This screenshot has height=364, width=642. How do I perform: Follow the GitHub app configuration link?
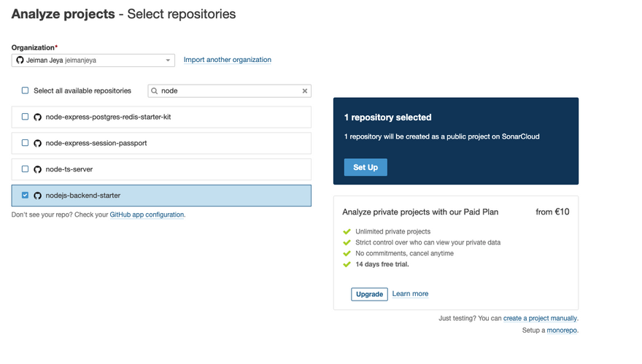click(x=147, y=215)
